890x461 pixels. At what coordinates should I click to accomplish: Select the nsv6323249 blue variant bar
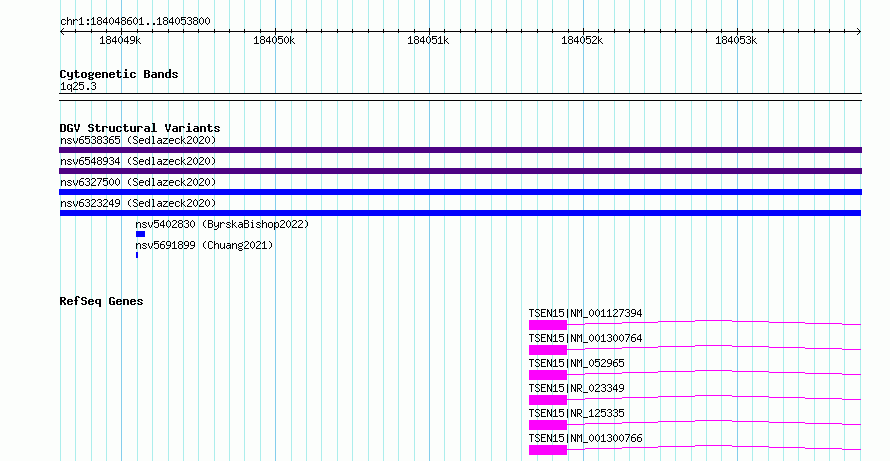click(460, 213)
